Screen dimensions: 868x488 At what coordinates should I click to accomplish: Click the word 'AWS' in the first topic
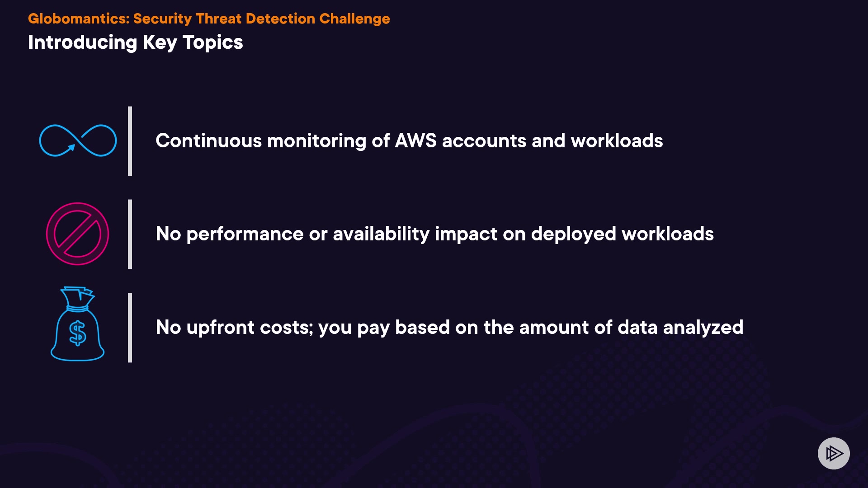pyautogui.click(x=415, y=141)
